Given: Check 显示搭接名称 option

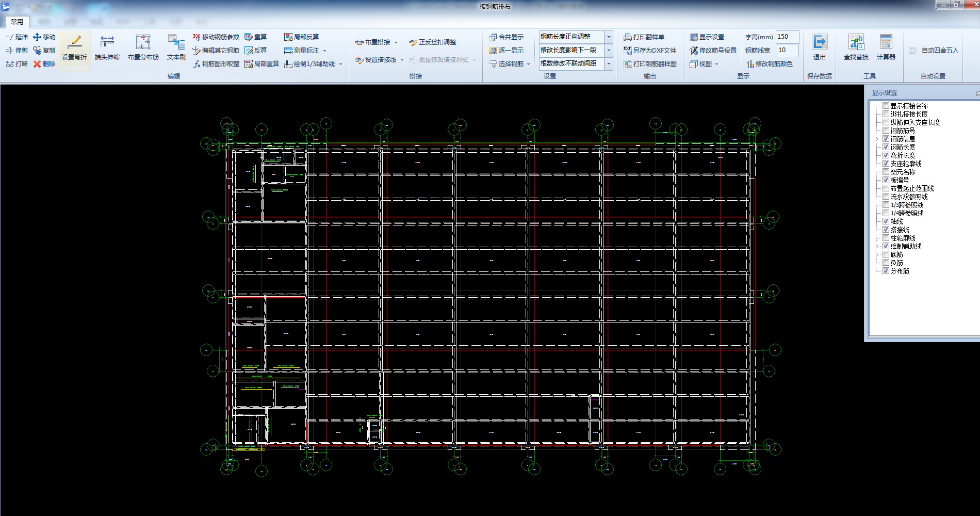Looking at the screenshot, I should (x=886, y=106).
